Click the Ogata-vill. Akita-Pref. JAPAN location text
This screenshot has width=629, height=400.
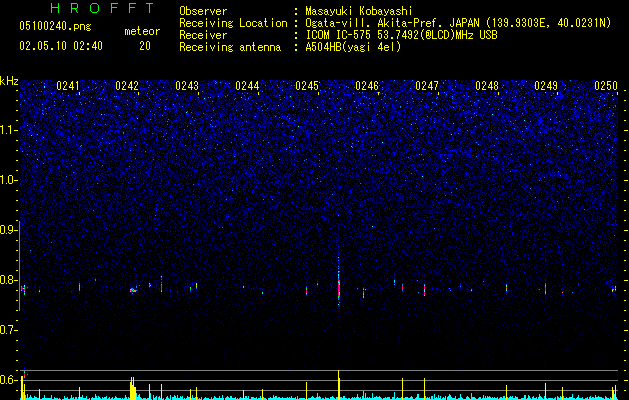[458, 23]
